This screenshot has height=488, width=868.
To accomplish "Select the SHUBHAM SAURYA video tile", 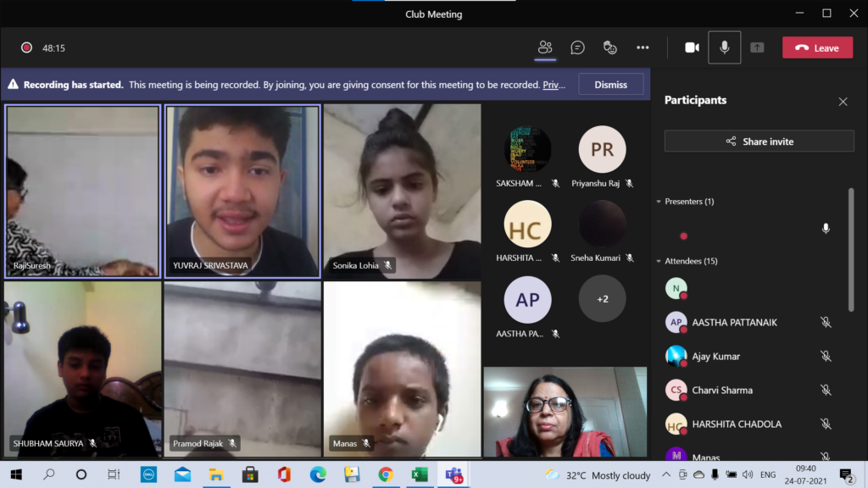I will point(82,369).
